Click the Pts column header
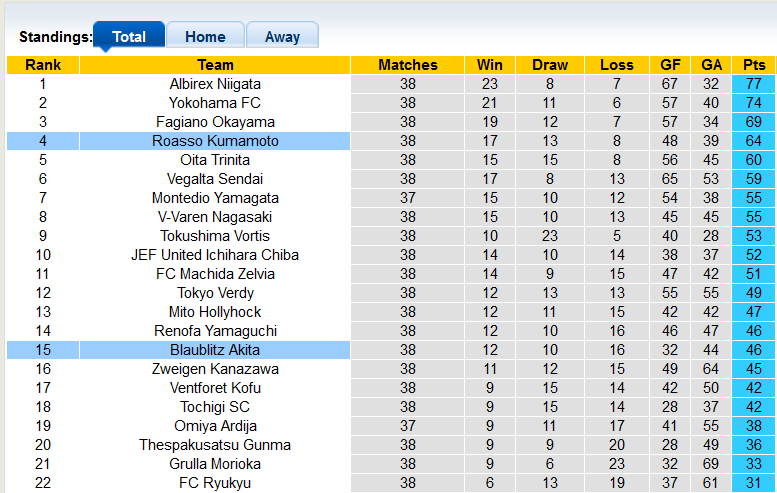777x493 pixels. pos(754,65)
